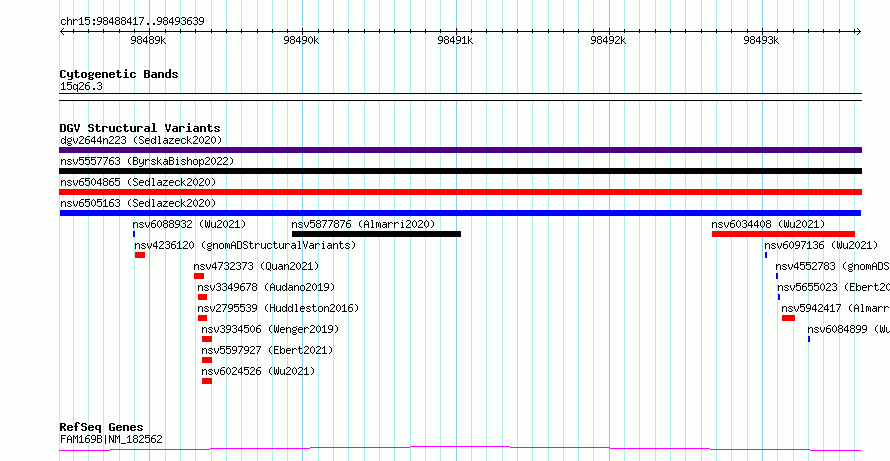Open nsv5655023 Ebert label
This screenshot has width=890, height=461.
(x=833, y=287)
